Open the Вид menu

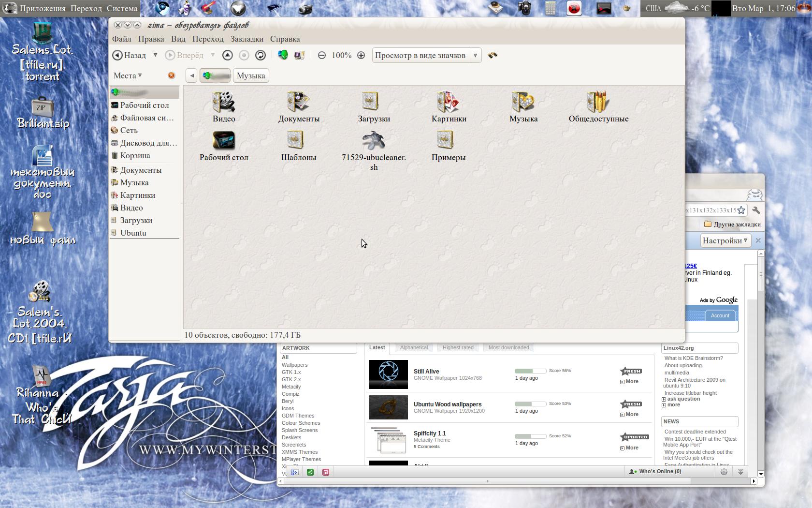(x=178, y=39)
